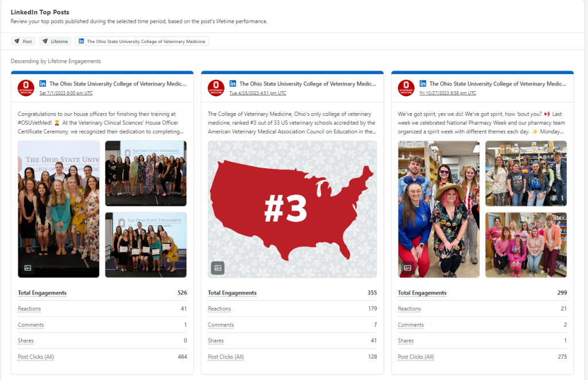
Task: Open the Fri 10/27/2023 post date link
Action: pyautogui.click(x=447, y=93)
